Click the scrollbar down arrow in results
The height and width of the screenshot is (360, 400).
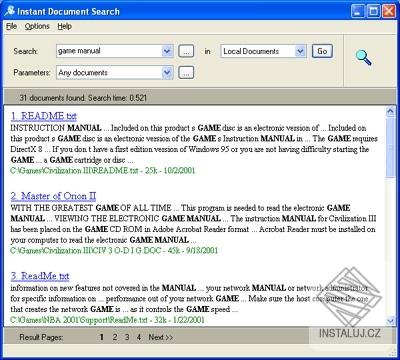coord(390,321)
